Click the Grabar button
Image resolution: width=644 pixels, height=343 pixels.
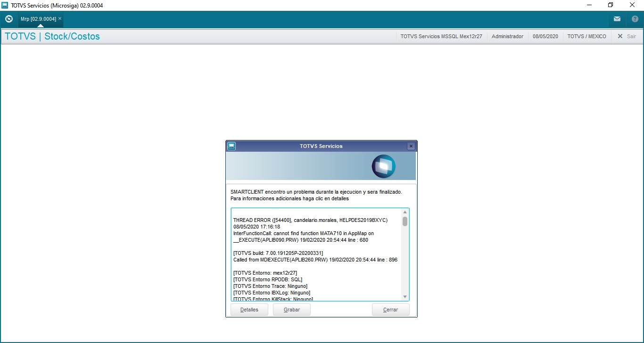click(292, 310)
